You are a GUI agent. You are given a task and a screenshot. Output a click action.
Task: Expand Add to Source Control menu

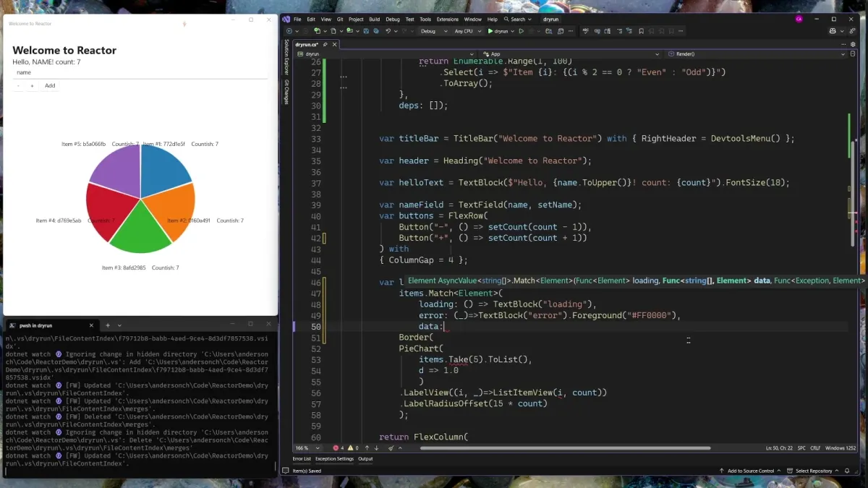pyautogui.click(x=752, y=471)
